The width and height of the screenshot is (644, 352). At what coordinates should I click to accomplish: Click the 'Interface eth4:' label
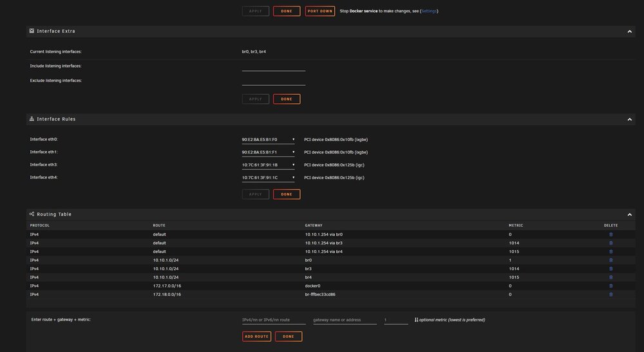click(44, 178)
